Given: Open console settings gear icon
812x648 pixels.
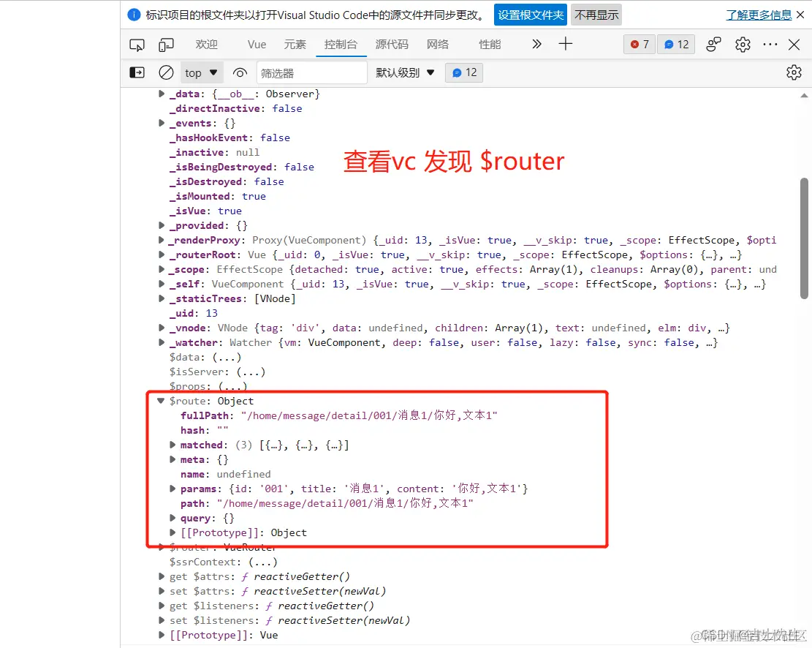Looking at the screenshot, I should [794, 72].
